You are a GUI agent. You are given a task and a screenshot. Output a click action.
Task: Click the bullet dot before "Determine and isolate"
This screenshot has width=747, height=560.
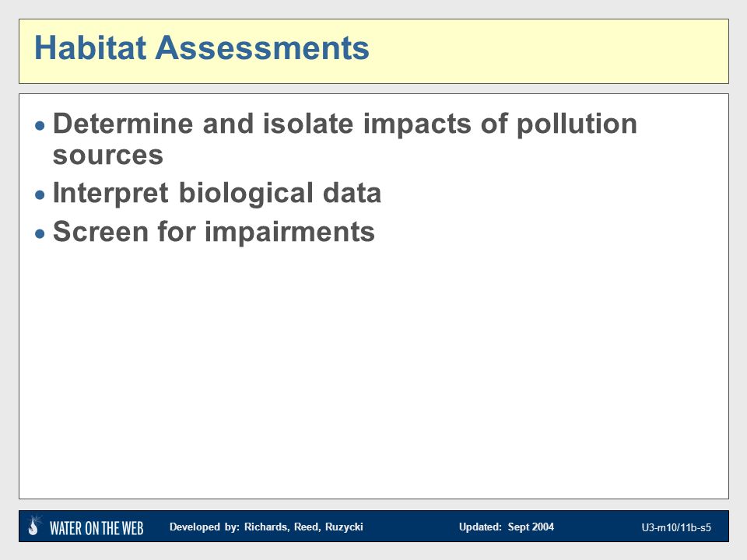click(x=40, y=126)
